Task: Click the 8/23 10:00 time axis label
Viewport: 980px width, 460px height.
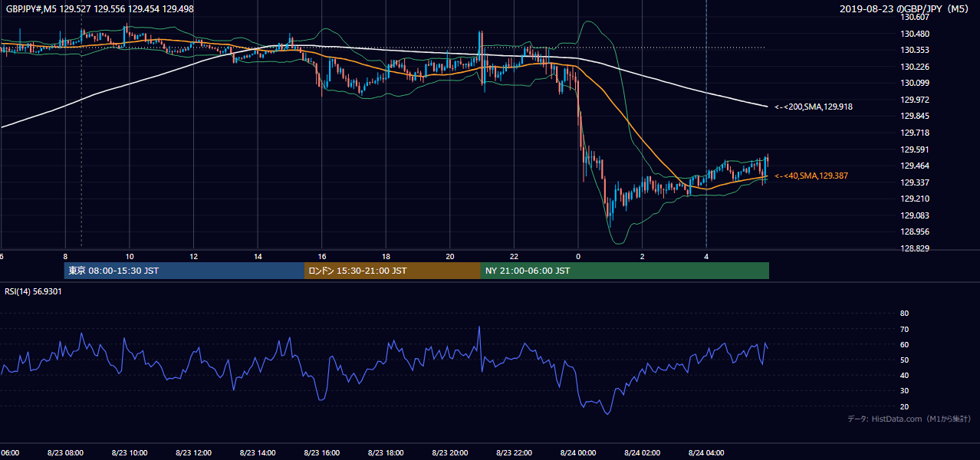Action: click(129, 452)
